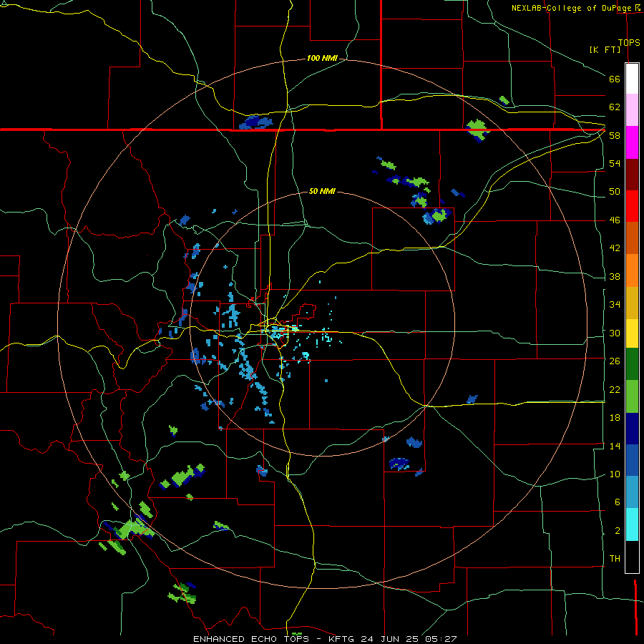Image resolution: width=644 pixels, height=644 pixels.
Task: Choose the medium blue legend swatch
Action: 632,460
